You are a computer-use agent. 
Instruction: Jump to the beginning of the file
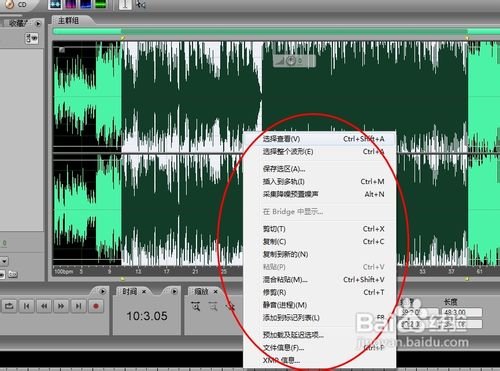click(x=27, y=306)
